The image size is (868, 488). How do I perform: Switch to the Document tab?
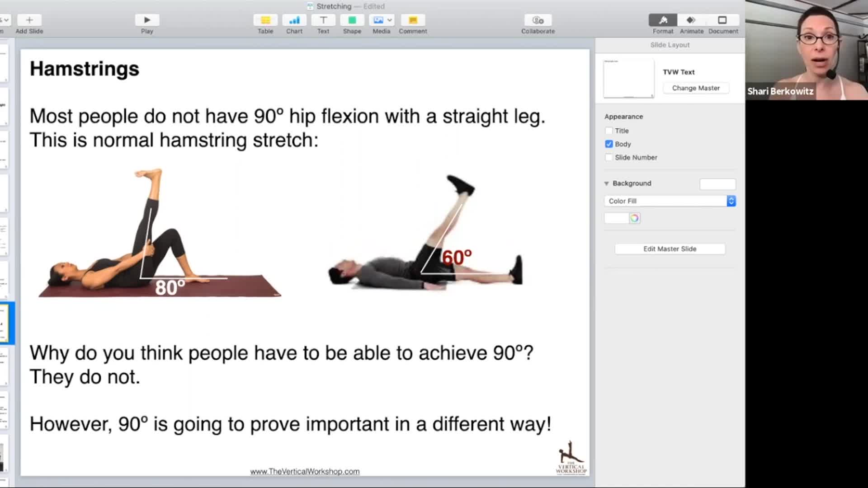722,20
